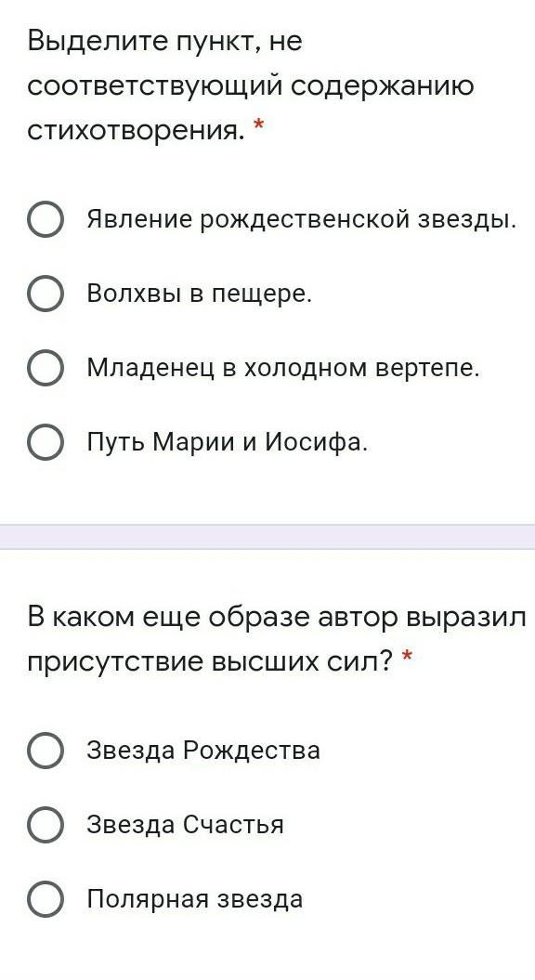
Task: Click the lavender divider band between questions
Action: (267, 537)
